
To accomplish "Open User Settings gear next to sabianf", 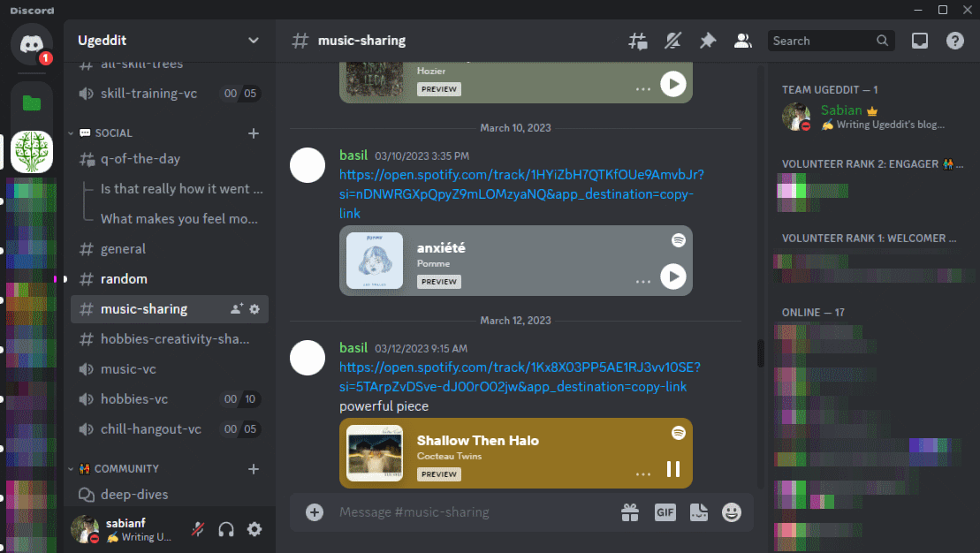I will [x=254, y=529].
